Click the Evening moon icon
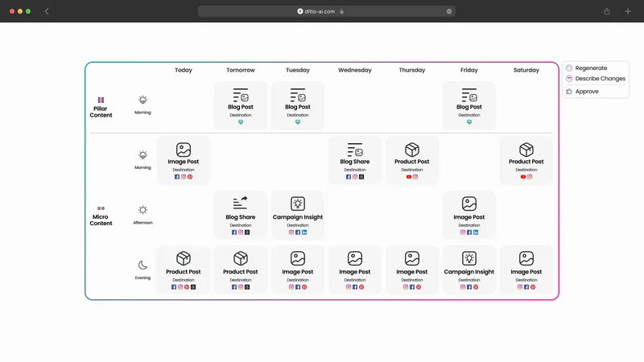Viewport: 644px width, 362px height. pos(142,265)
